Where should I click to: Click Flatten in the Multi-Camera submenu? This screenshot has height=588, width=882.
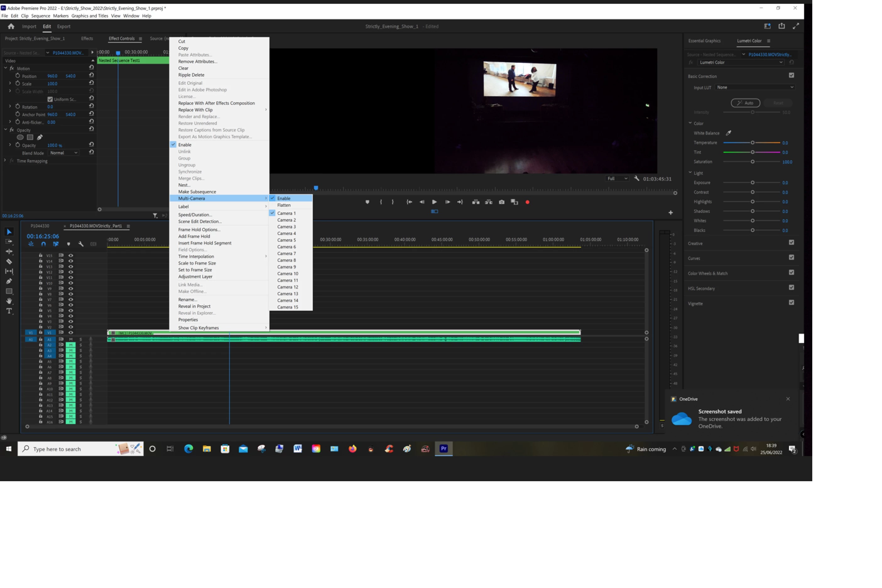click(284, 205)
